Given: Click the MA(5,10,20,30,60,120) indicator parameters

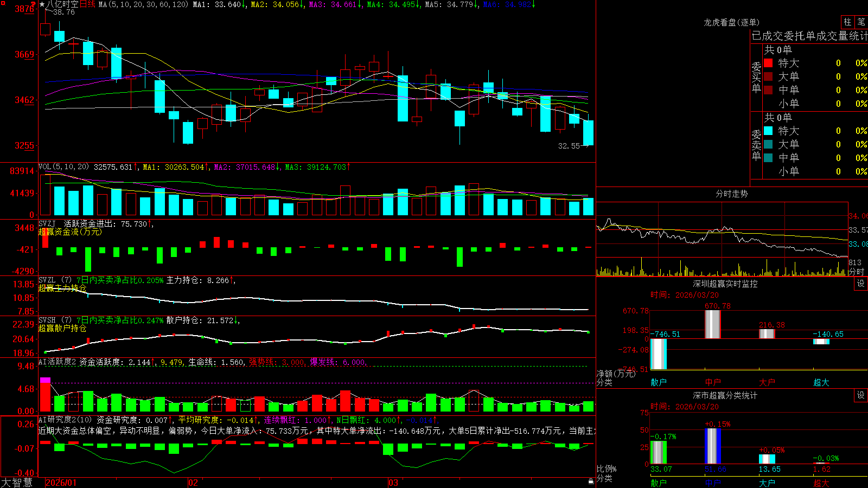Looking at the screenshot, I should pyautogui.click(x=143, y=4).
